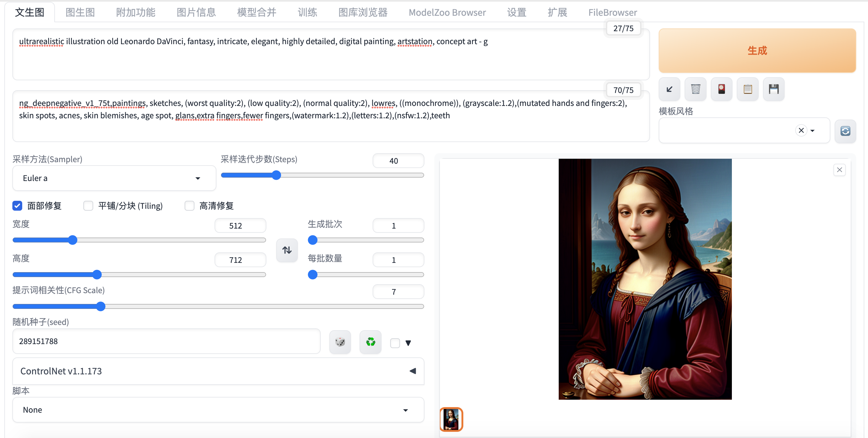
Task: Open the Euler a sampler dropdown
Action: click(114, 178)
